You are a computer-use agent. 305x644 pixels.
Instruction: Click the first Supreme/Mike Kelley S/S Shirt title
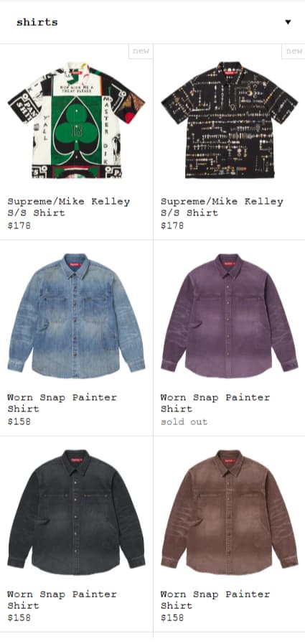coord(69,207)
